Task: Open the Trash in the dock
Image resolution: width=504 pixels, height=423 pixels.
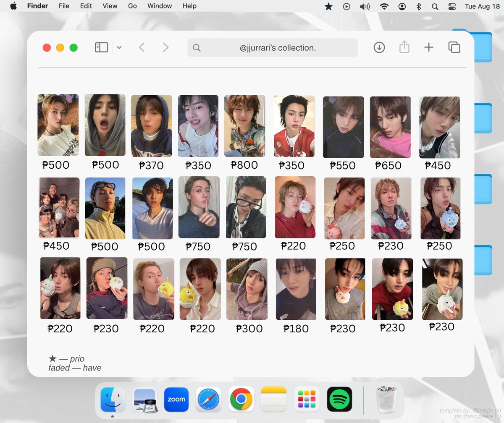Action: [x=386, y=399]
